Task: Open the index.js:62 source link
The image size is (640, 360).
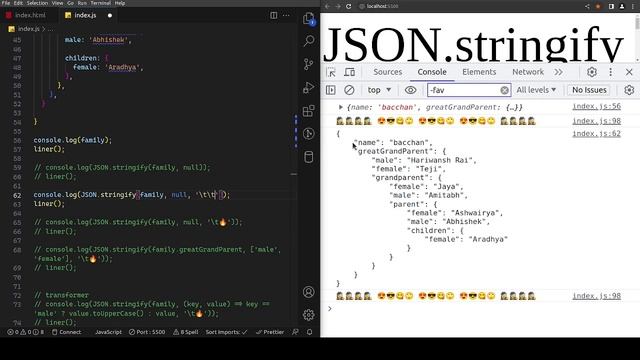Action: pyautogui.click(x=596, y=134)
